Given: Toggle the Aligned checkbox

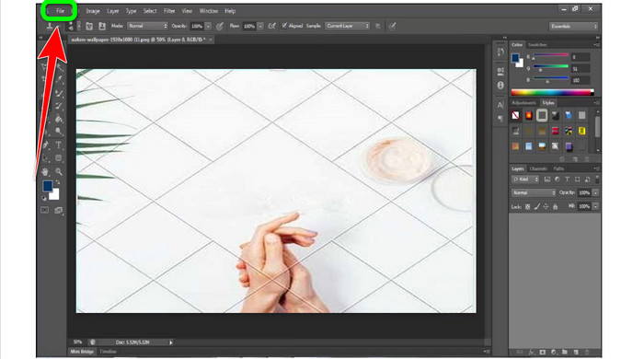Looking at the screenshot, I should coord(284,26).
